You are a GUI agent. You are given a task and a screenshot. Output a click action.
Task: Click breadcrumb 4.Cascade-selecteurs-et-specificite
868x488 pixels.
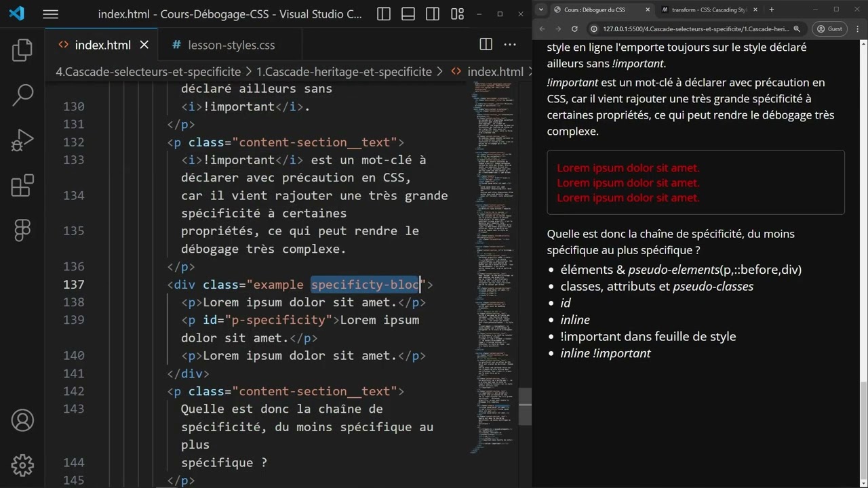[148, 72]
